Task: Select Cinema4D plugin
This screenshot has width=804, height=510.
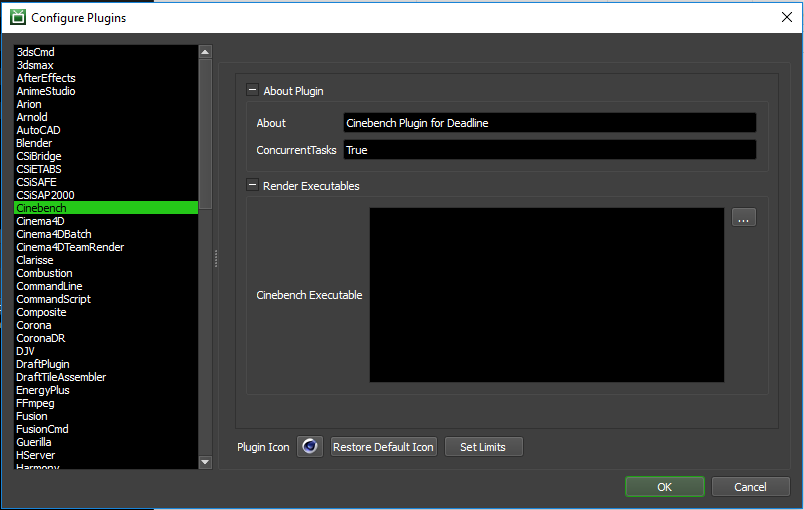Action: tap(106, 221)
